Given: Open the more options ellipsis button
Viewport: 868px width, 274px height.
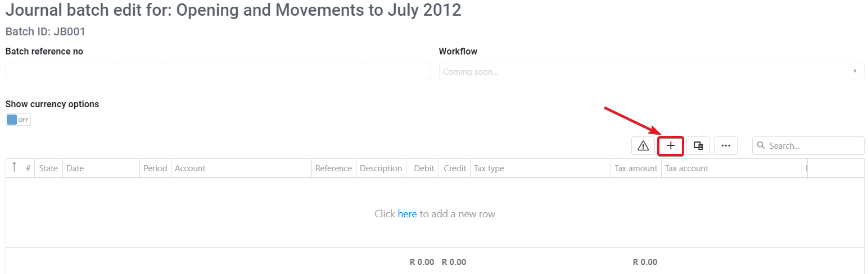Looking at the screenshot, I should 726,145.
